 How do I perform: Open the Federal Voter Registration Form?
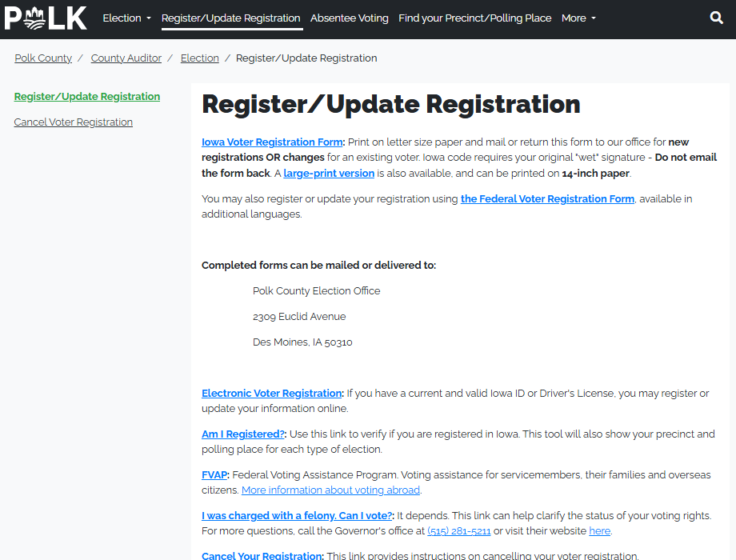click(547, 198)
